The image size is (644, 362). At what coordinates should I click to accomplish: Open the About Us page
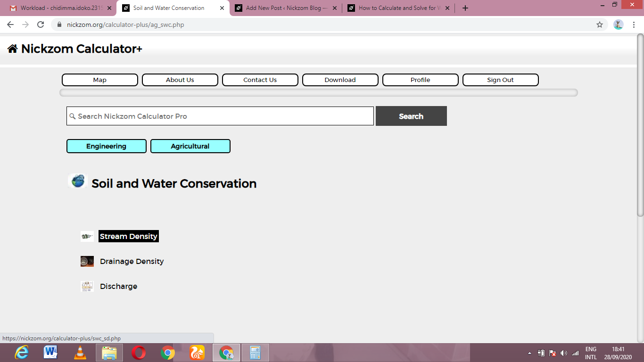(180, 80)
